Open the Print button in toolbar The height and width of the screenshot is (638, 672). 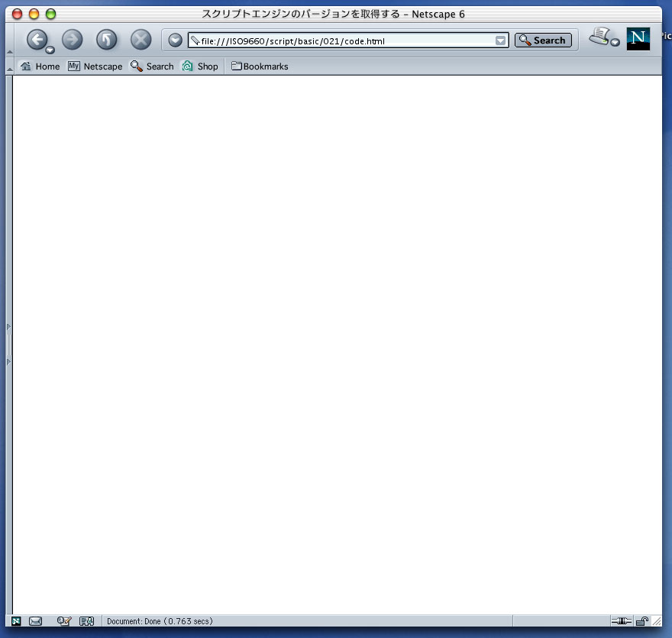(601, 37)
